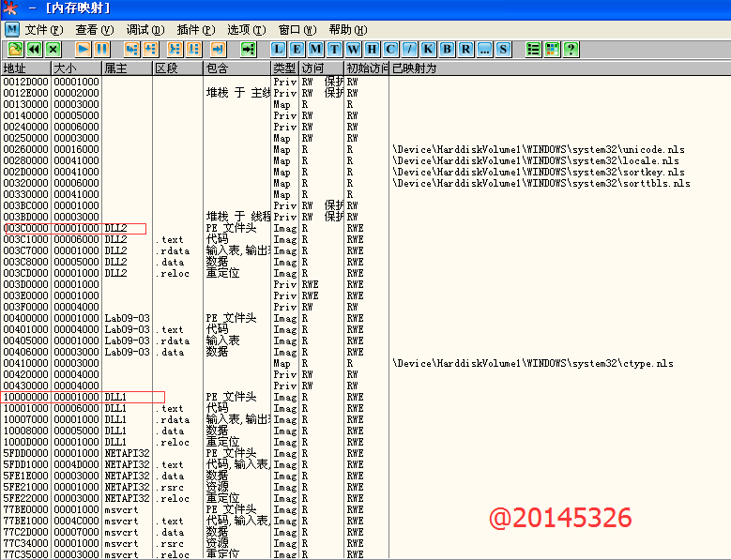Open CPU window C button
731x560 pixels.
(389, 49)
